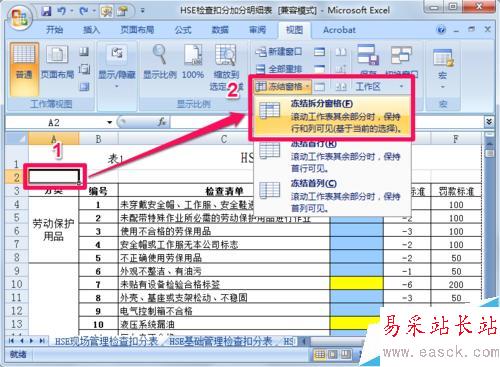Screen dimensions: 500x367
Task: Click the switch windows icon
Action: 401,55
